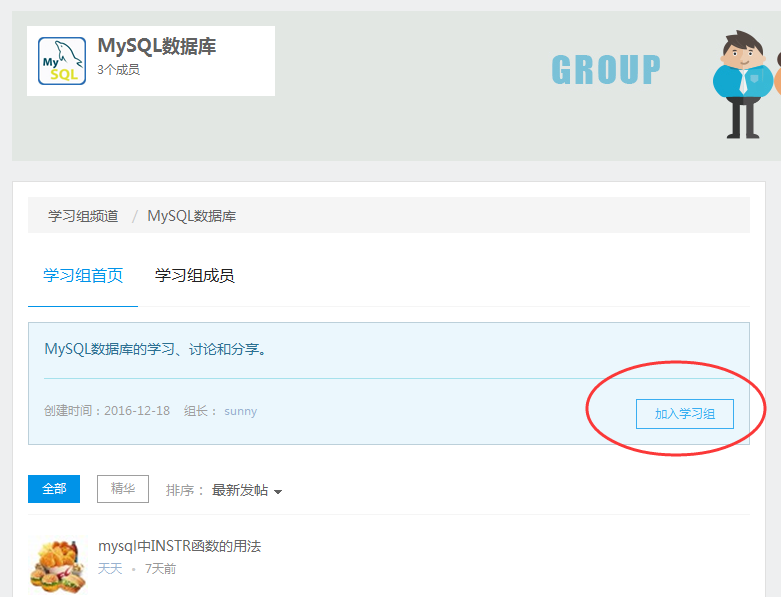Click the MySQL dolphin group logo
The height and width of the screenshot is (597, 781).
click(62, 61)
